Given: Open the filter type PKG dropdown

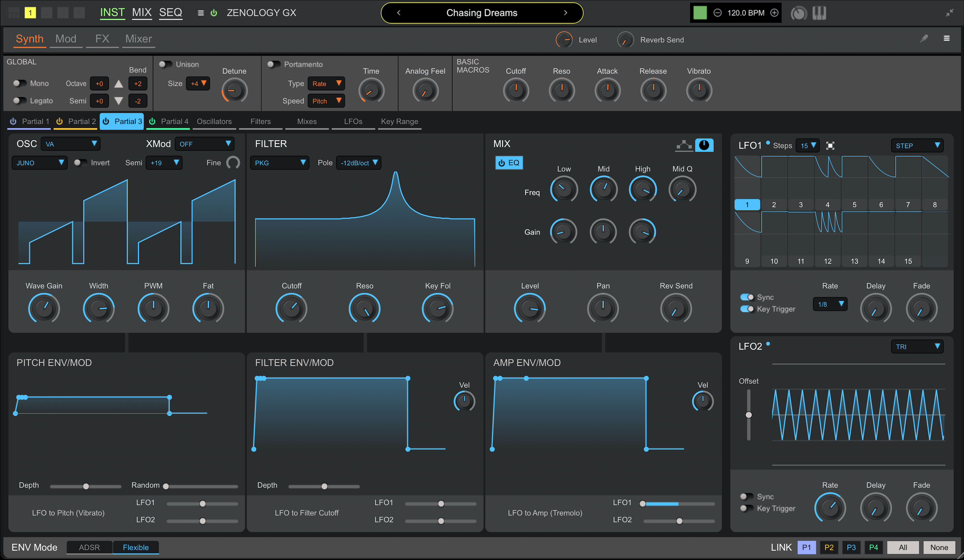Looking at the screenshot, I should pyautogui.click(x=280, y=162).
